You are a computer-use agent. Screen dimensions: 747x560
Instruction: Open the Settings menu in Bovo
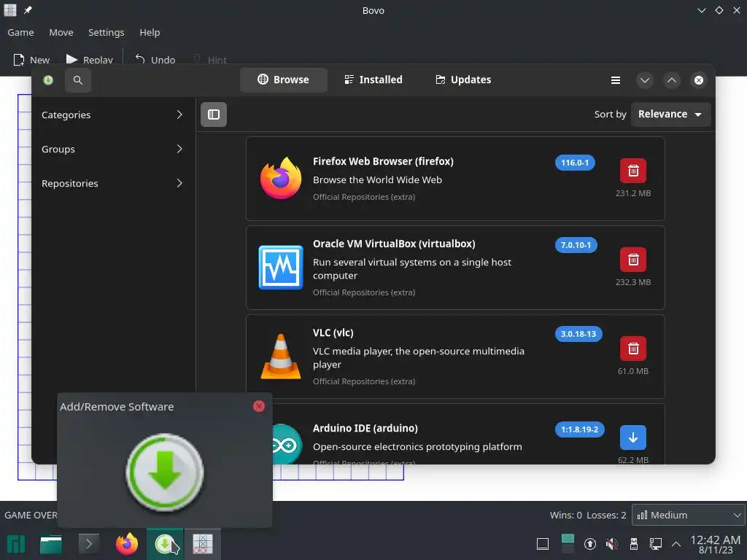(x=106, y=32)
